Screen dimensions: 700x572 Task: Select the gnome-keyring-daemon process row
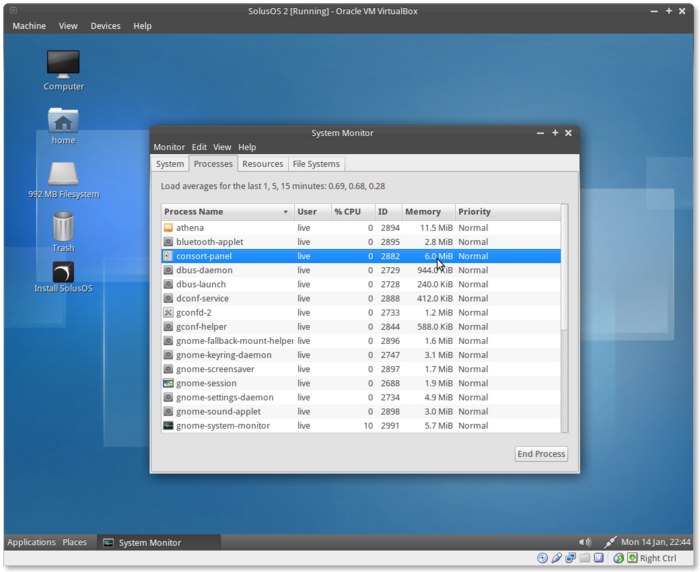click(x=361, y=355)
